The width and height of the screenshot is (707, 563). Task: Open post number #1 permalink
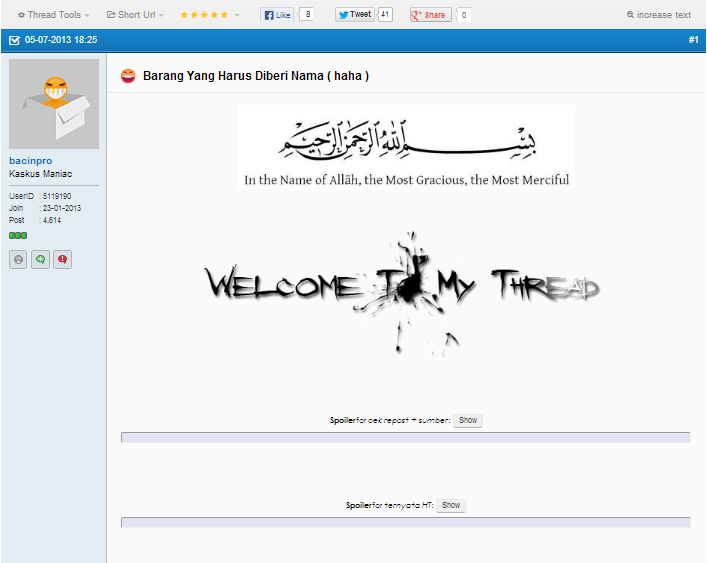693,40
